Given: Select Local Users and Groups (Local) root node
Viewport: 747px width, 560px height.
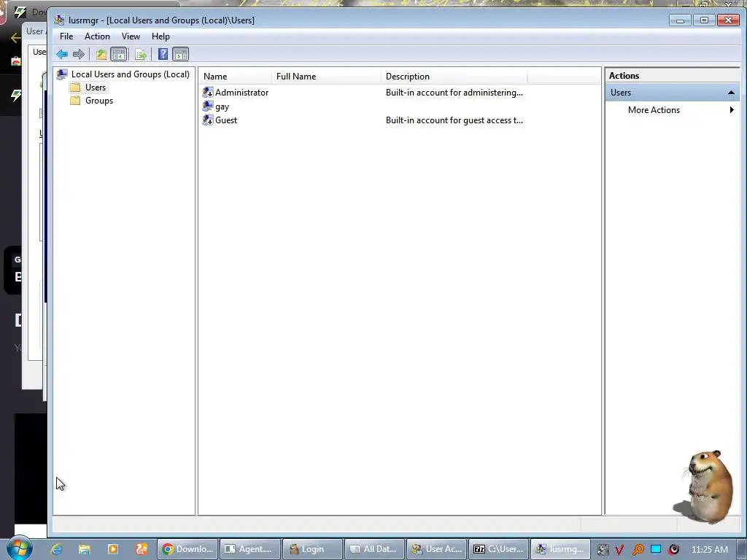Looking at the screenshot, I should (130, 74).
